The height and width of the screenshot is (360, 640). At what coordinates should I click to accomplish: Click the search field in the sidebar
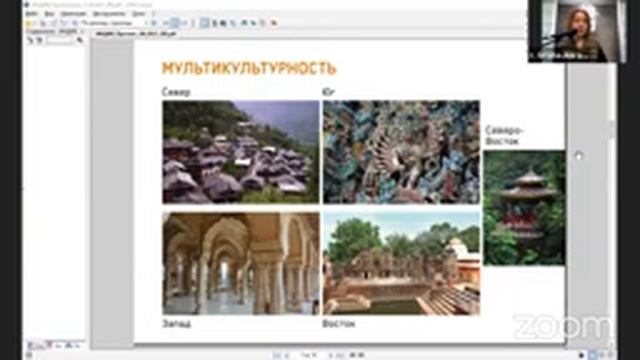[x=60, y=40]
